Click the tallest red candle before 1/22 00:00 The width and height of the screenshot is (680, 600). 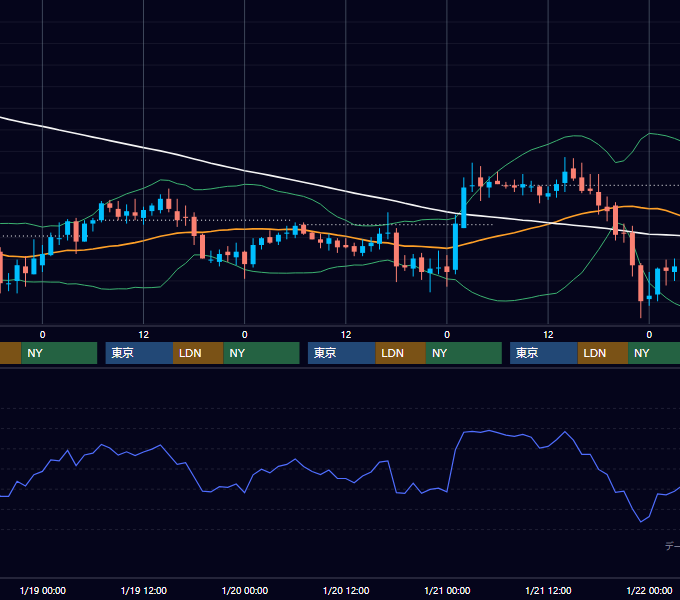click(x=641, y=283)
